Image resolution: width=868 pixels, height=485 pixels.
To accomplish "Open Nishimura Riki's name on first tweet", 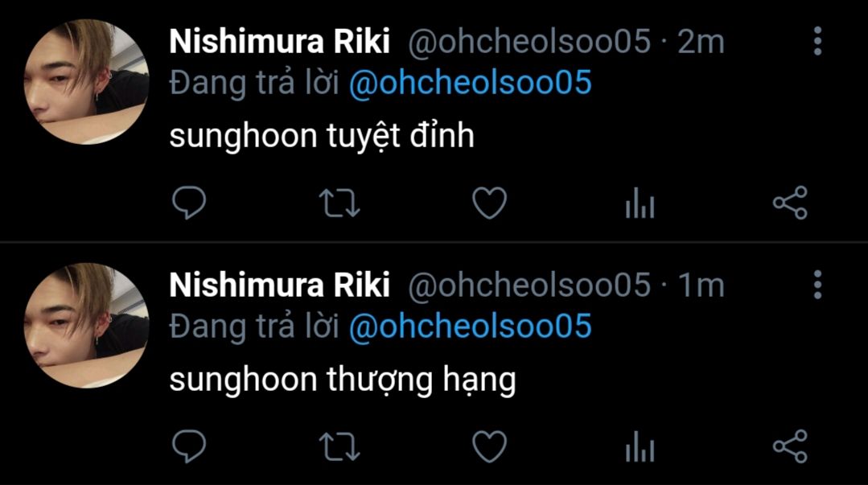I will point(279,42).
